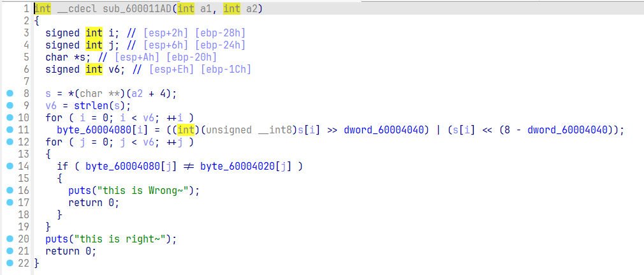Viewport: 644px width, 275px height.
Task: Click the puts call on line 20
Action: click(55, 239)
